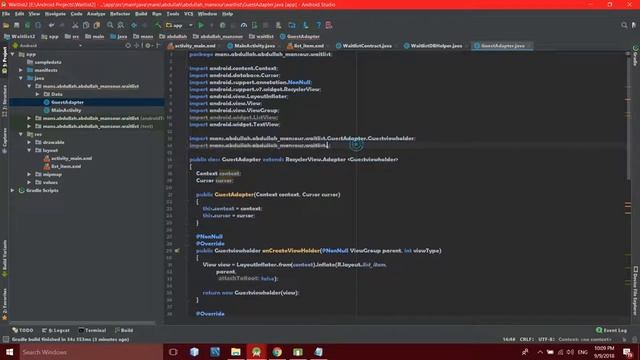Screen dimensions: 640x360
Task: Click the Windows Start button
Action: click(9, 352)
